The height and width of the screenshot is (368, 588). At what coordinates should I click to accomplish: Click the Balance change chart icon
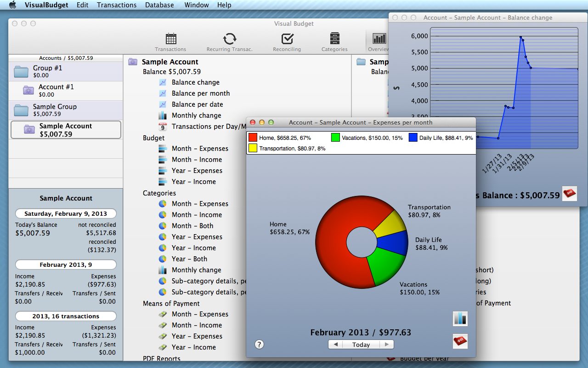pos(162,82)
